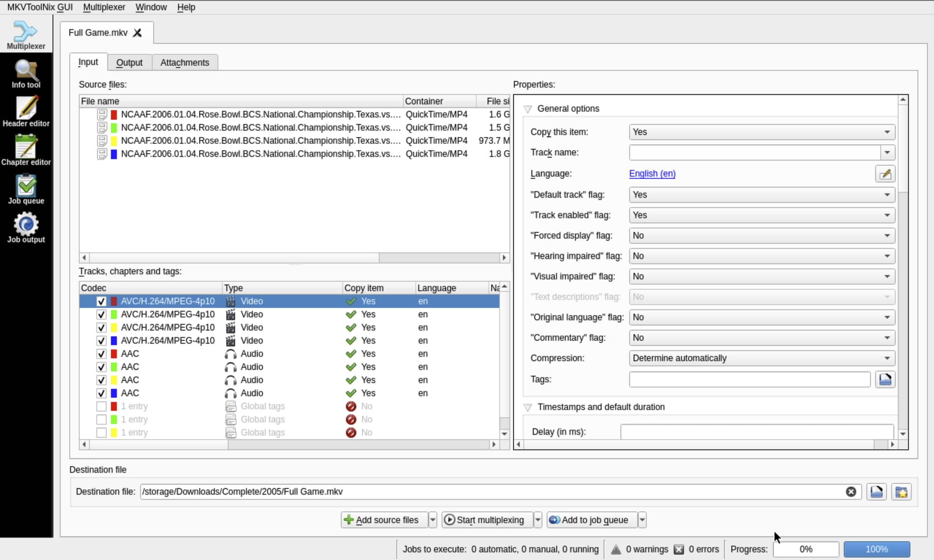Click Add to job queue button
The width and height of the screenshot is (934, 560).
592,520
